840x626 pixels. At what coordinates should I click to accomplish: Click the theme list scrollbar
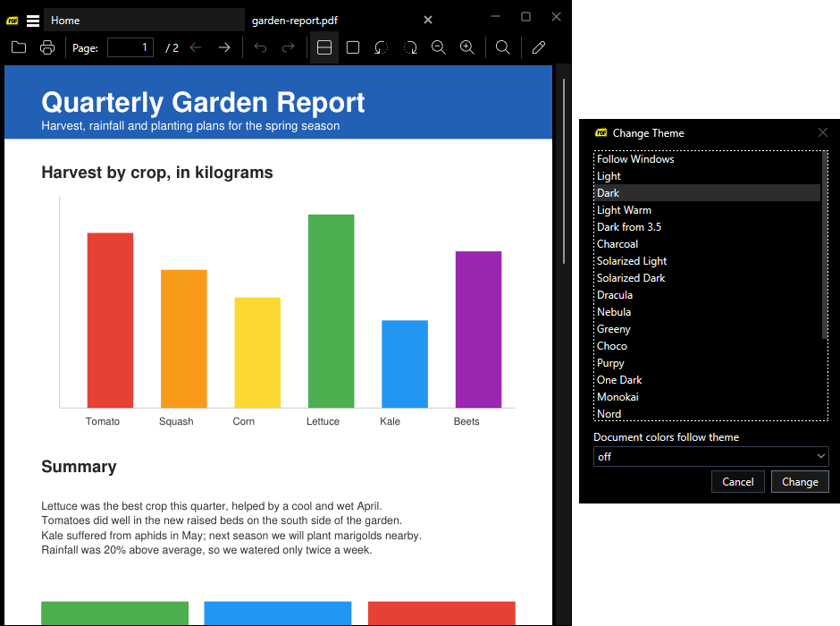(x=825, y=245)
